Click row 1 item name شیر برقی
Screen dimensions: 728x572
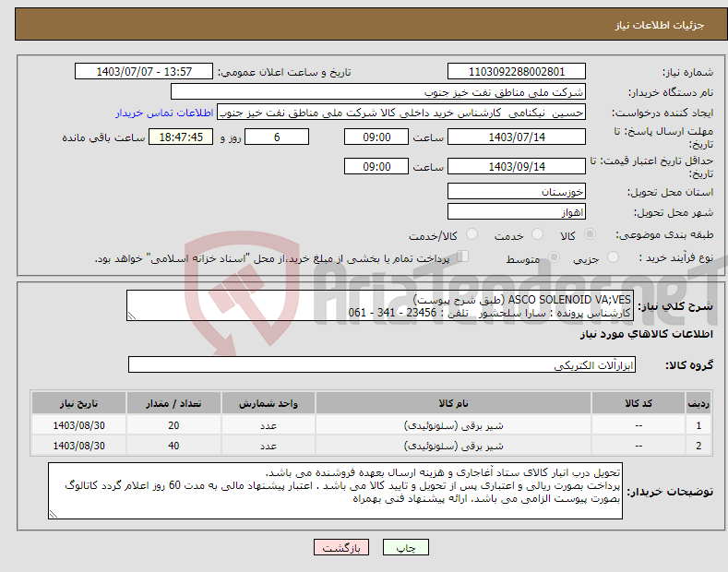tap(453, 425)
